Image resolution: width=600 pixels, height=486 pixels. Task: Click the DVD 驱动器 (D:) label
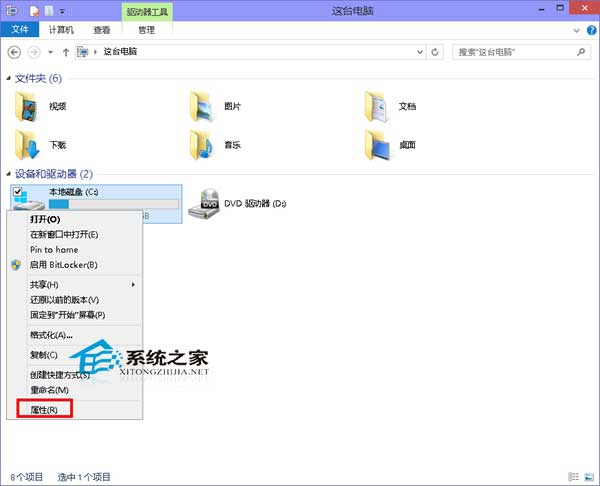(x=255, y=204)
